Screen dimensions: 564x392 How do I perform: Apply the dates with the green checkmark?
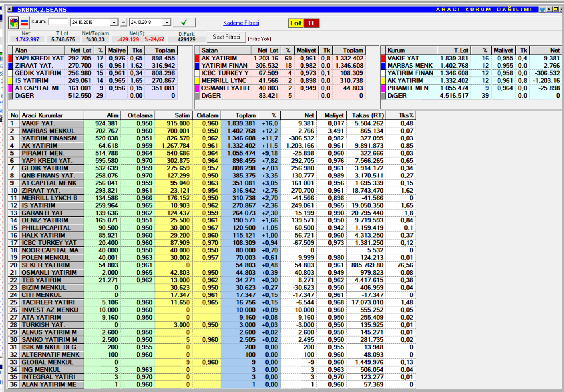(184, 22)
